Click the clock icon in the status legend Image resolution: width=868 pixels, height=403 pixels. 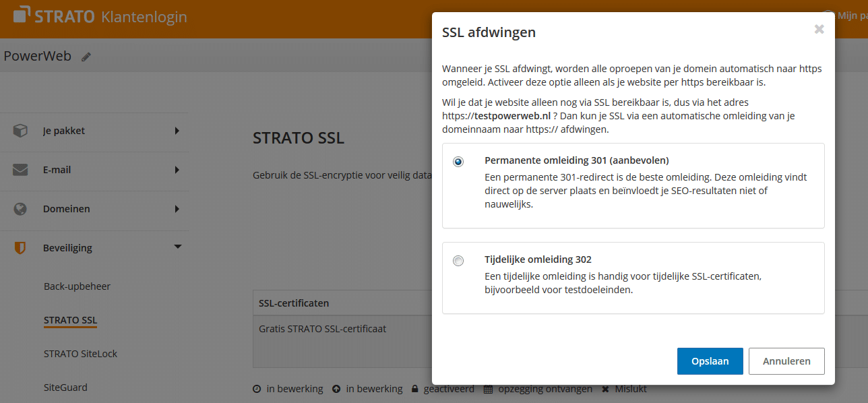257,389
